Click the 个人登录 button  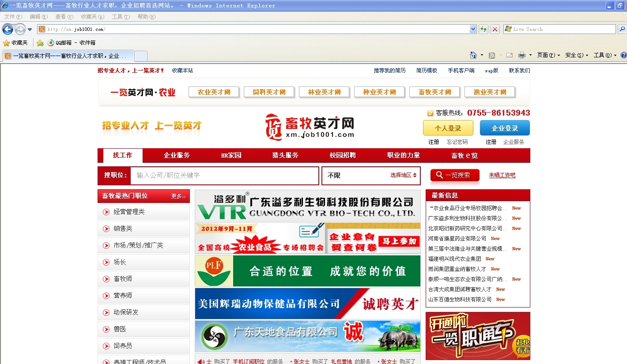[448, 128]
